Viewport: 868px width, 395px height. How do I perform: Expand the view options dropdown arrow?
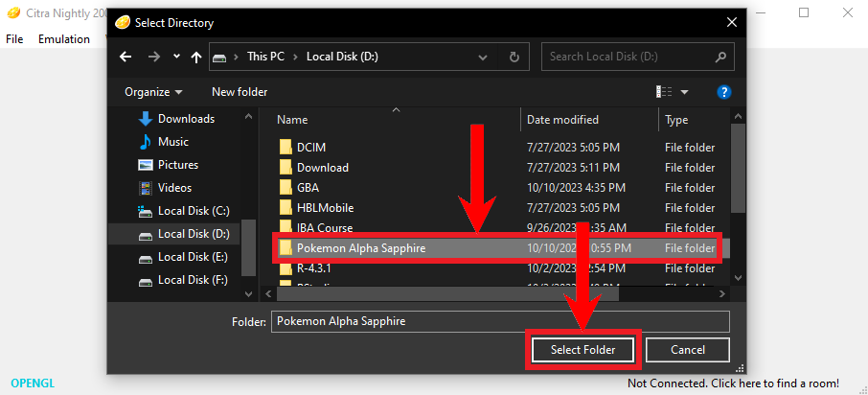685,92
